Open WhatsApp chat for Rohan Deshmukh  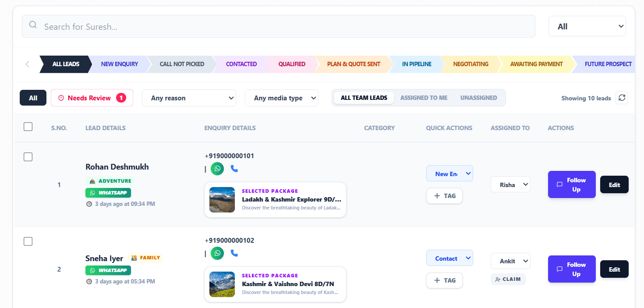(217, 169)
